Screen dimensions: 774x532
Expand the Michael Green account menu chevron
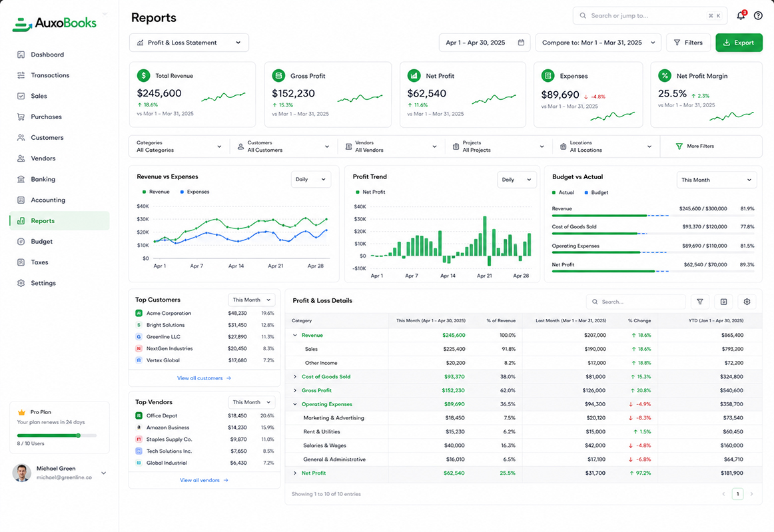pos(104,473)
